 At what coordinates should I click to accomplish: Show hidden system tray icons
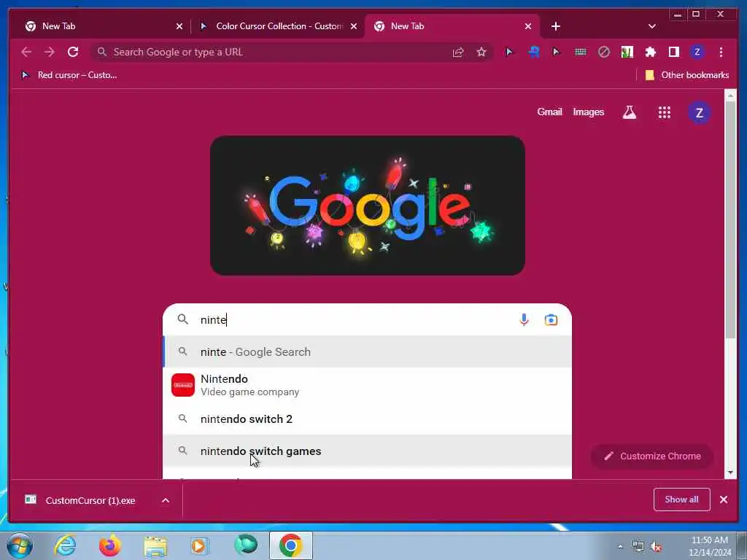(620, 547)
